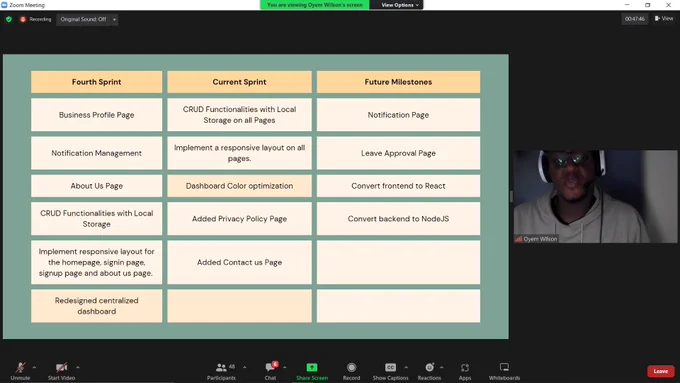Click "Convert frontend to React" cell
Screen dimensions: 680x383
click(x=398, y=186)
